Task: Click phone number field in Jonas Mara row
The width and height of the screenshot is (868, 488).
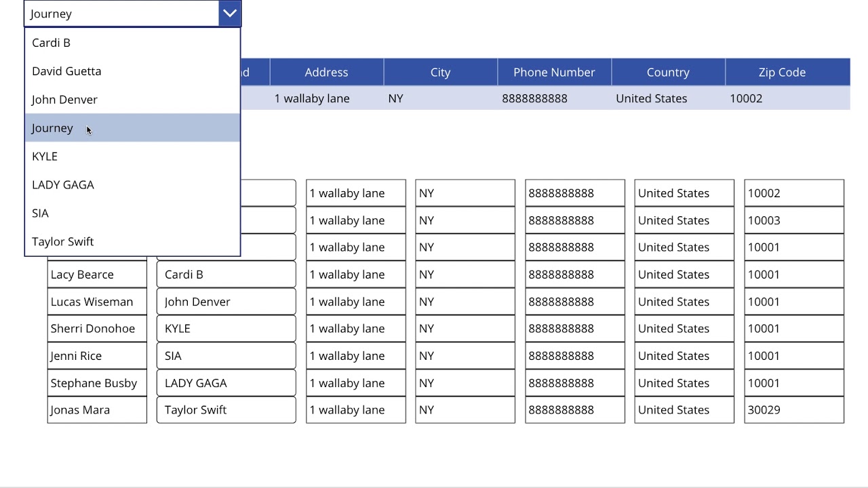Action: (575, 410)
